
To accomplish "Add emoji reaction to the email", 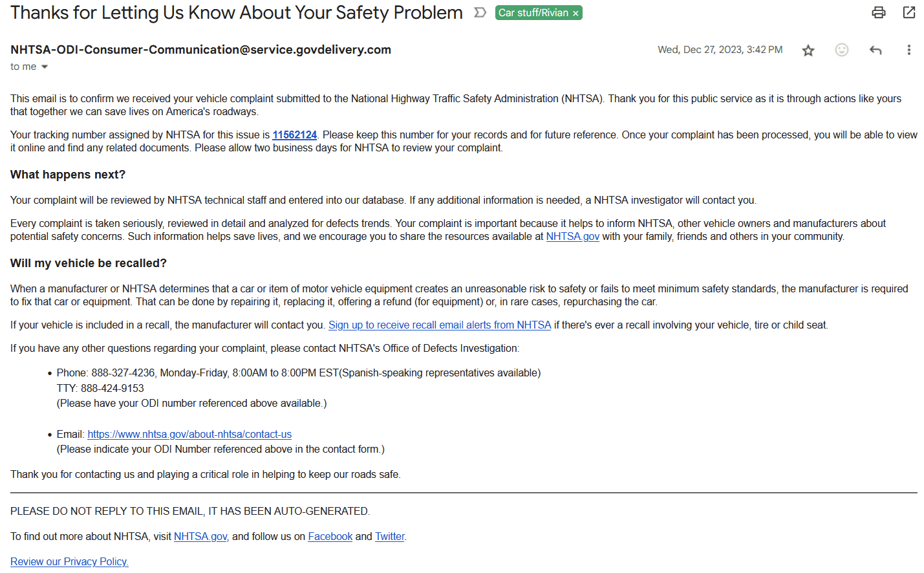I will click(x=841, y=50).
